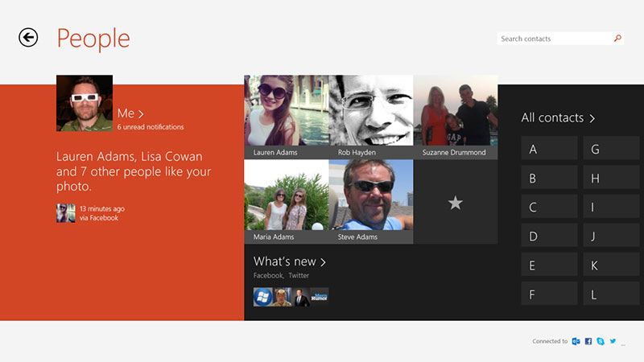This screenshot has height=362, width=644.
Task: Open the Skype connected account icon
Action: pos(601,341)
